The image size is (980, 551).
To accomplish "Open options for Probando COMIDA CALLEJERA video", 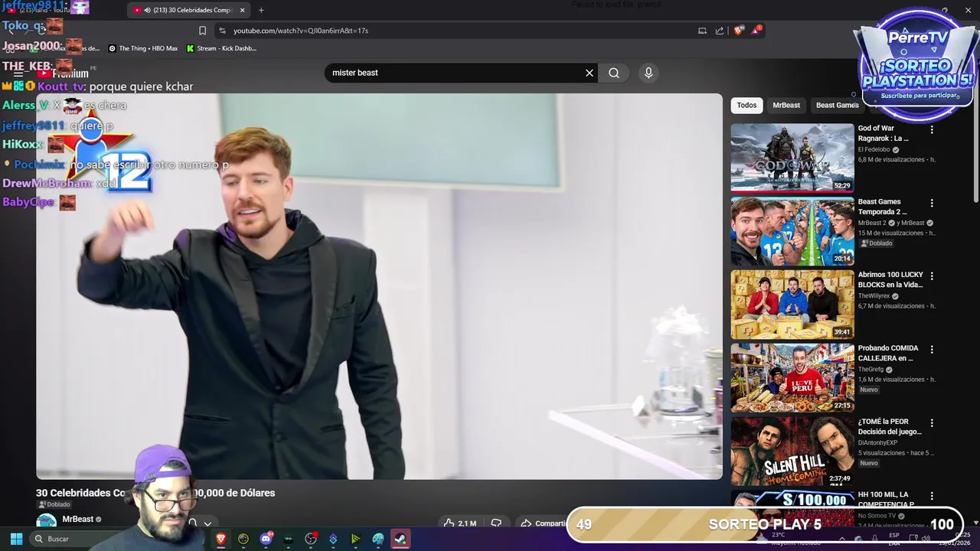I will pyautogui.click(x=932, y=350).
